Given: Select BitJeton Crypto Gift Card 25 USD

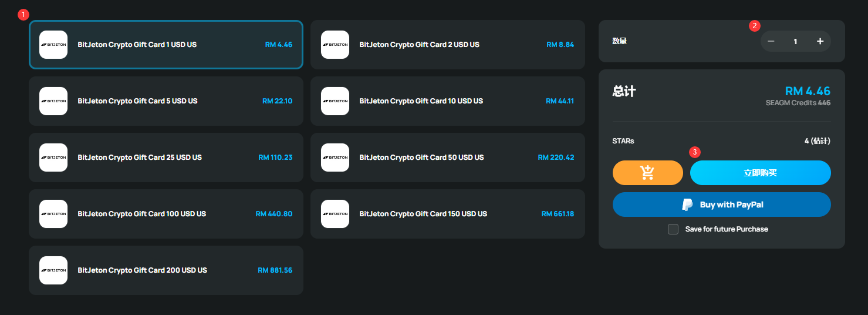Looking at the screenshot, I should pyautogui.click(x=166, y=157).
